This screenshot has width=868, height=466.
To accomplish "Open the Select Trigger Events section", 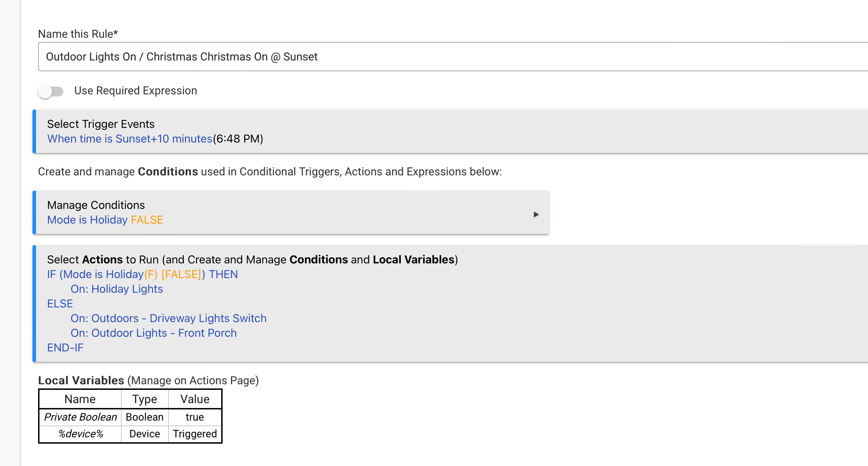I will 101,124.
